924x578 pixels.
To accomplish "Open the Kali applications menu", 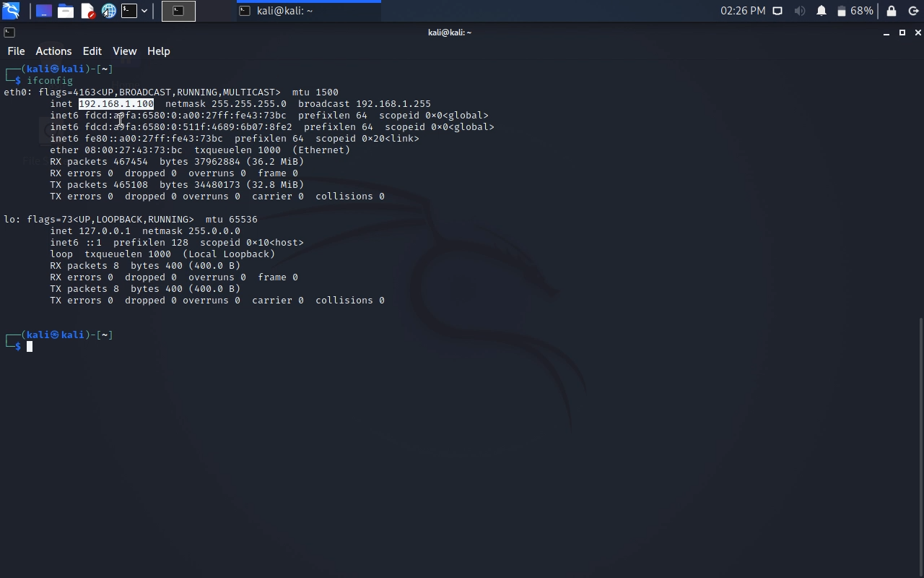I will coord(11,11).
